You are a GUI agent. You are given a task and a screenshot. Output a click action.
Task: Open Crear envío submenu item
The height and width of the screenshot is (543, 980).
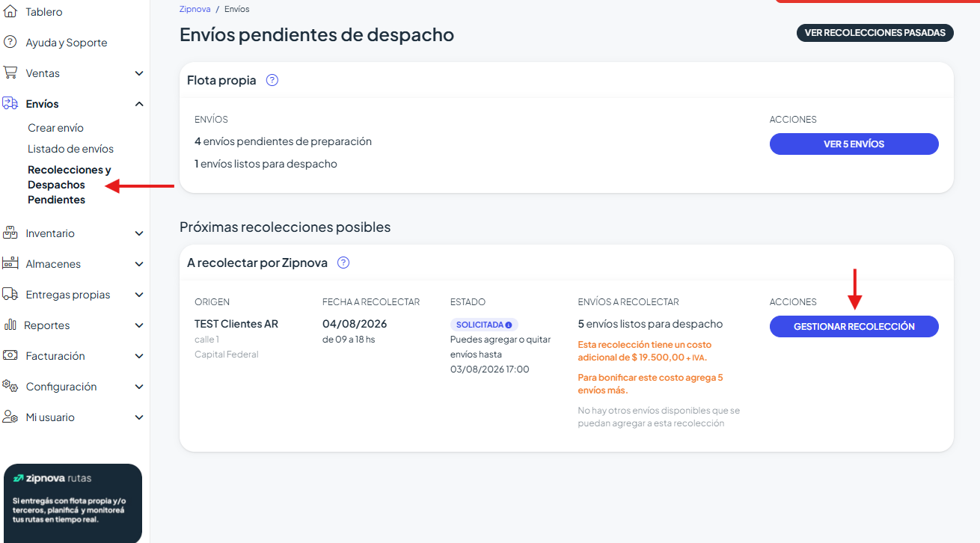[x=55, y=128]
